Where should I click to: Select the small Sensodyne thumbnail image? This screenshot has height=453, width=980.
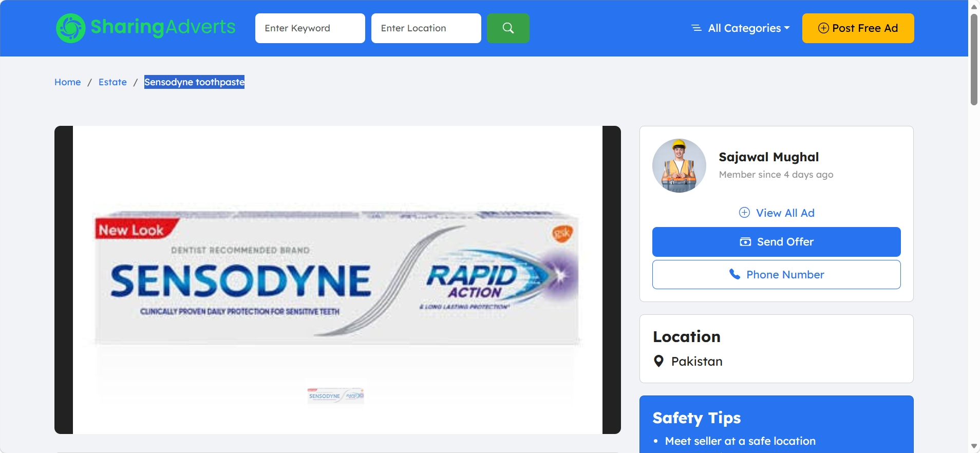[x=335, y=395]
